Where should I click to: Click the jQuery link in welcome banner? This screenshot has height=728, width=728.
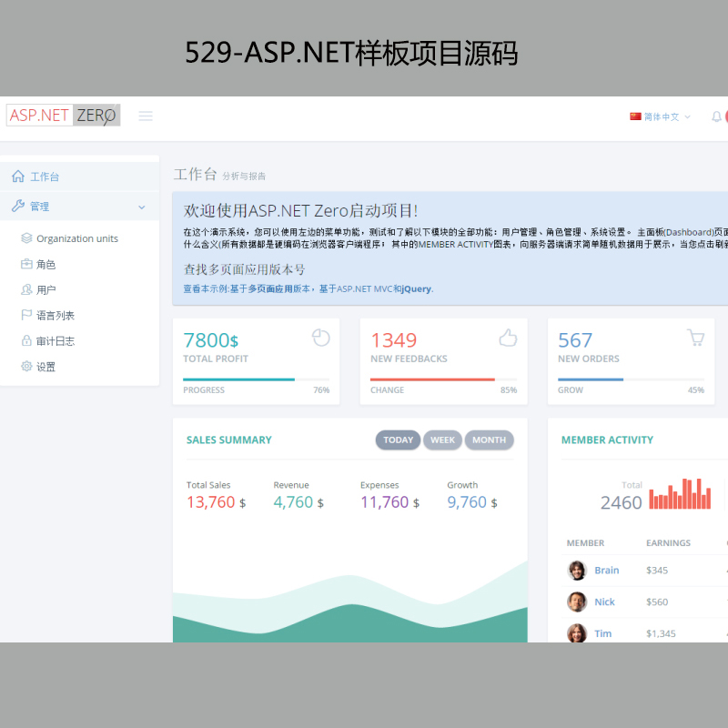416,288
